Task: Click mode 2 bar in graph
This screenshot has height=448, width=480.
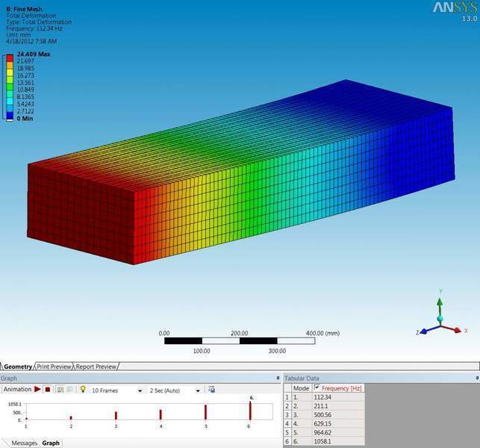Action: (71, 417)
